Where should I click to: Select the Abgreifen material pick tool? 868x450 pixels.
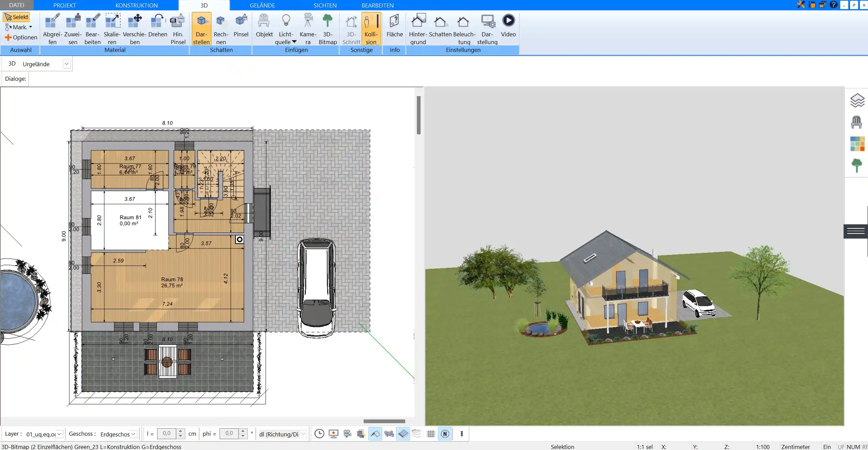coord(52,29)
